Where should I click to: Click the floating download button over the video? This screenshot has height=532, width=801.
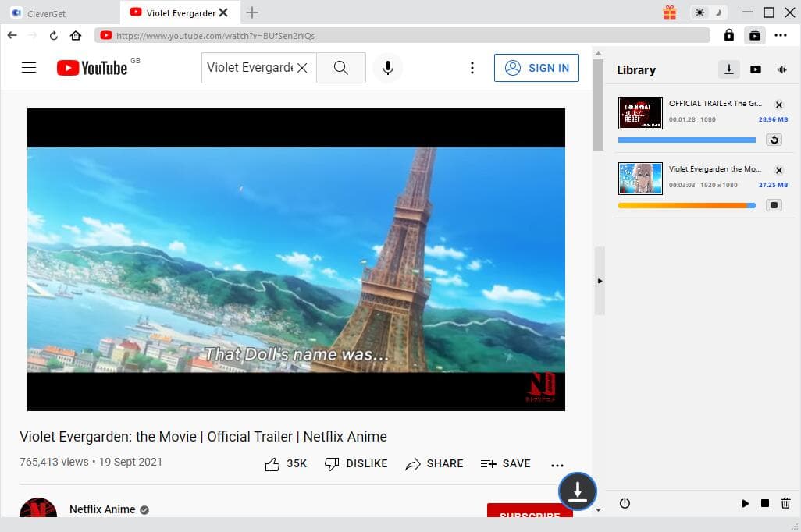pos(577,491)
